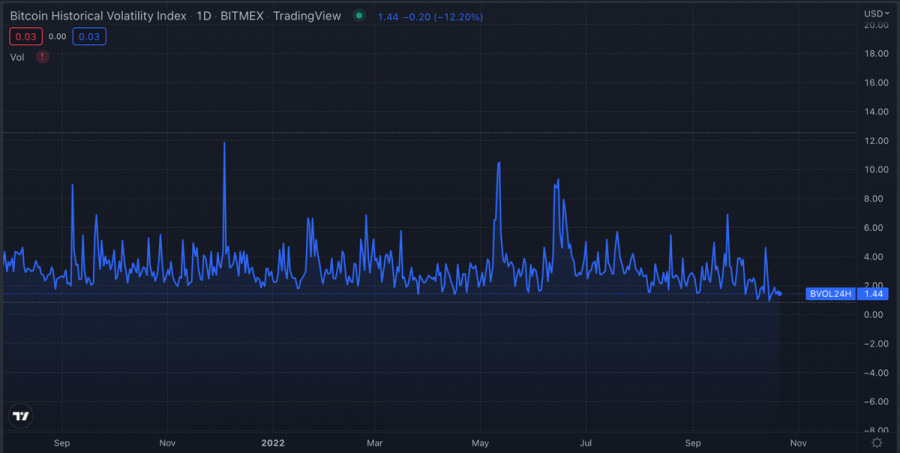This screenshot has width=900, height=453.
Task: Select the Vol indicator label
Action: pos(17,57)
